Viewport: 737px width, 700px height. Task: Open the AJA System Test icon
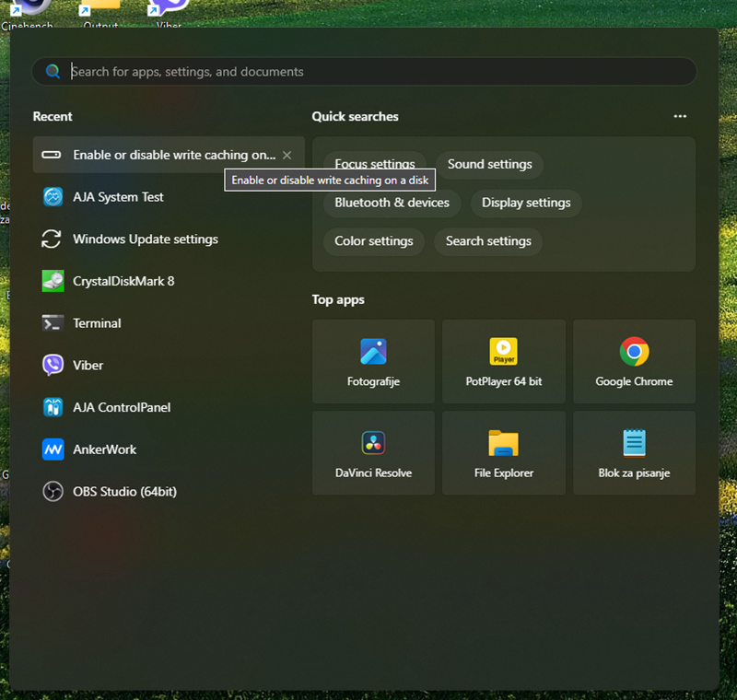tap(53, 197)
